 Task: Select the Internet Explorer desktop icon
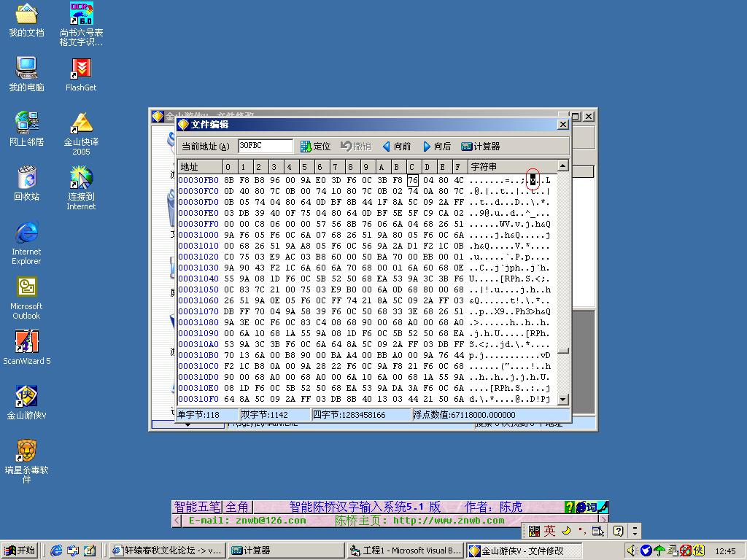pyautogui.click(x=27, y=233)
